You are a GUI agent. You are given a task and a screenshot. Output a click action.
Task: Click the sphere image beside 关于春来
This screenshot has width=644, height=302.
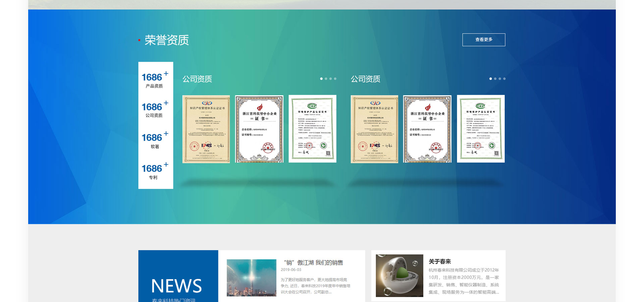coord(399,275)
